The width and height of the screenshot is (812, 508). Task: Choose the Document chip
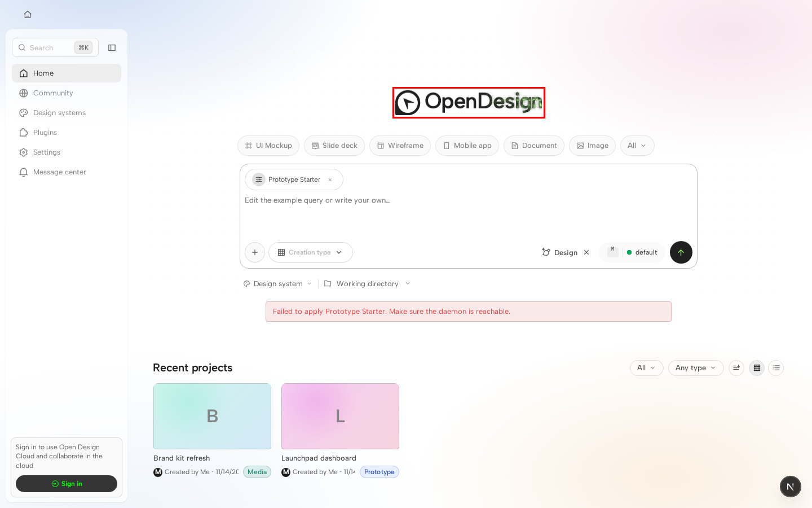click(x=533, y=146)
